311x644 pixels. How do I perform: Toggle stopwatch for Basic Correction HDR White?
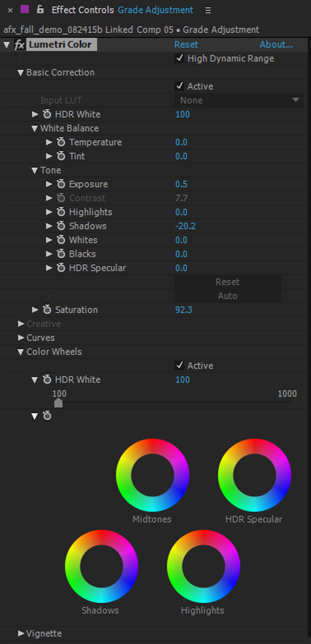coord(47,114)
